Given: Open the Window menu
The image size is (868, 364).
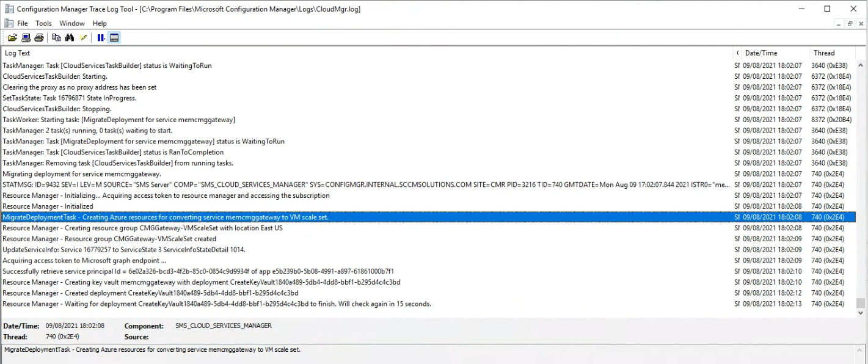Looking at the screenshot, I should coord(71,23).
